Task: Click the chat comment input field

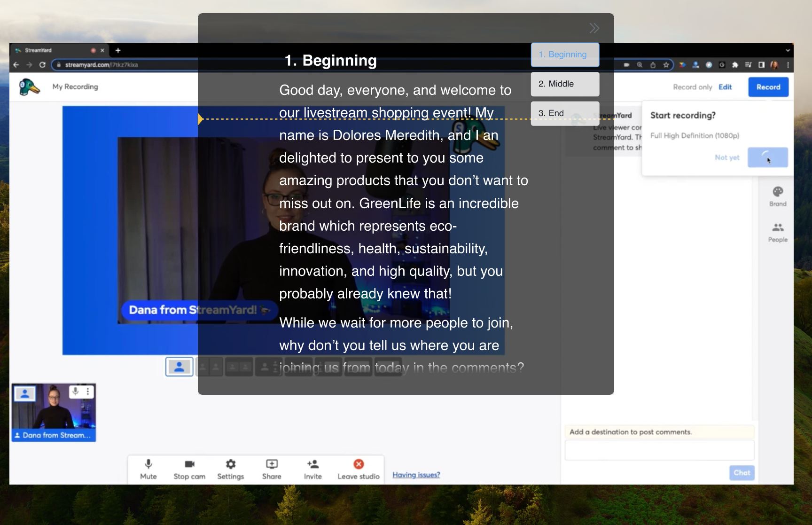Action: [660, 450]
